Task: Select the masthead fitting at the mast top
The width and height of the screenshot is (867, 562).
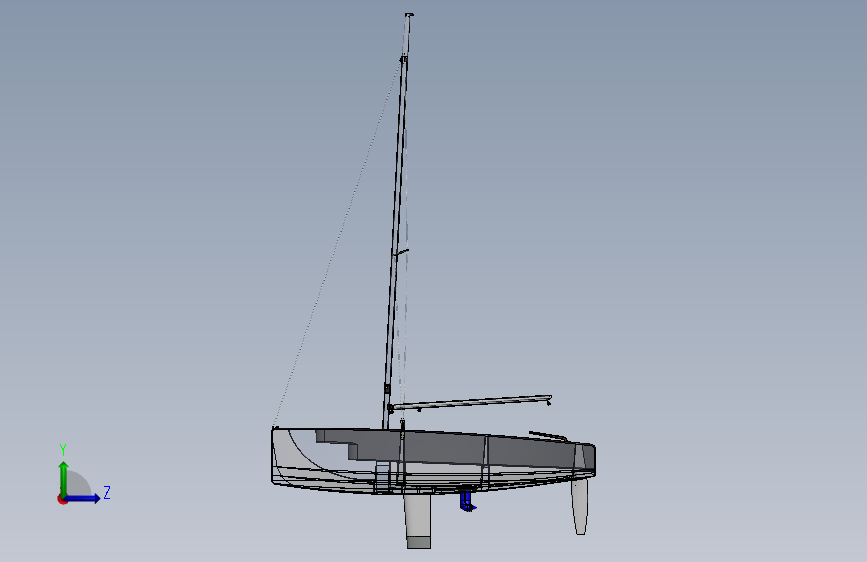Action: click(x=409, y=15)
